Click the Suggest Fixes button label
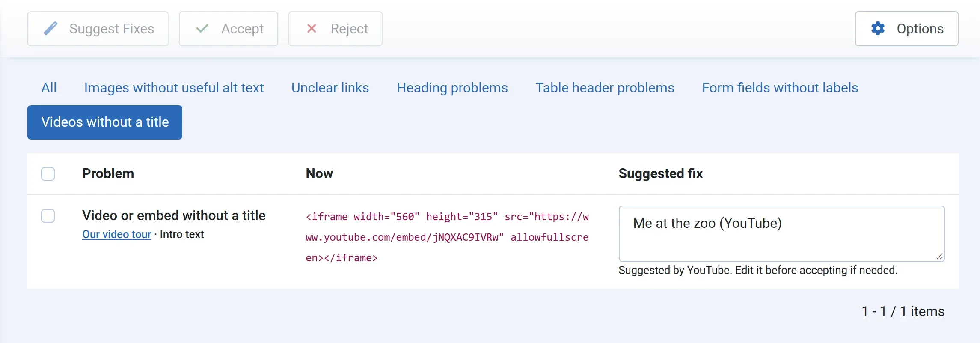This screenshot has width=980, height=343. pos(112,29)
